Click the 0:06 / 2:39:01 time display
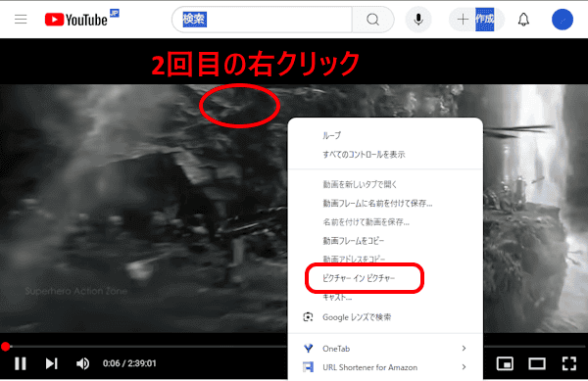This screenshot has width=588, height=381. pos(129,363)
